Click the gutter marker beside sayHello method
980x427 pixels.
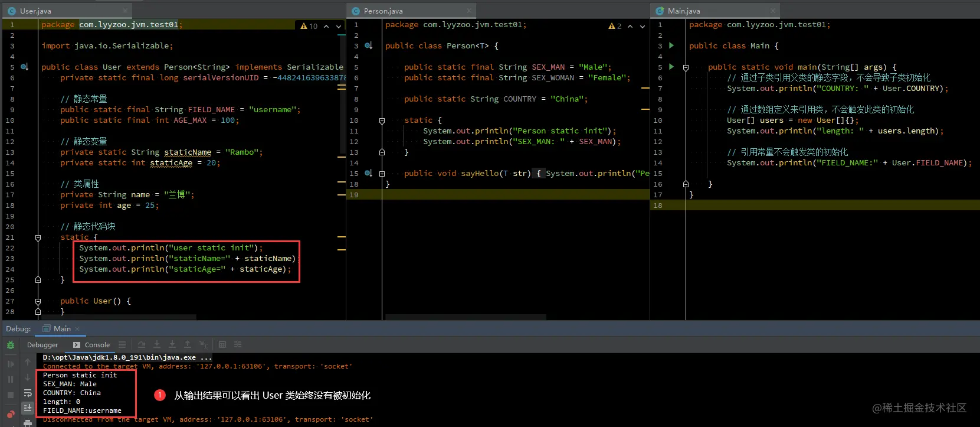tap(368, 173)
